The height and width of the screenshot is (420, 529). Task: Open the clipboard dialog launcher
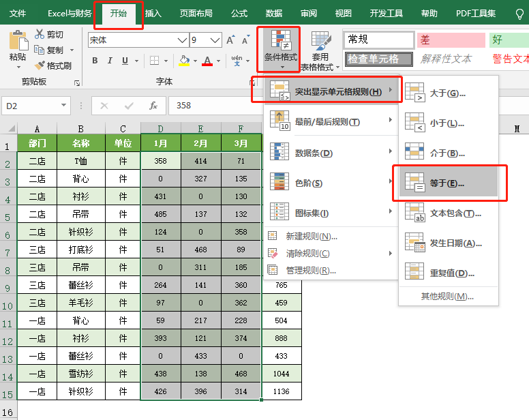tap(77, 82)
